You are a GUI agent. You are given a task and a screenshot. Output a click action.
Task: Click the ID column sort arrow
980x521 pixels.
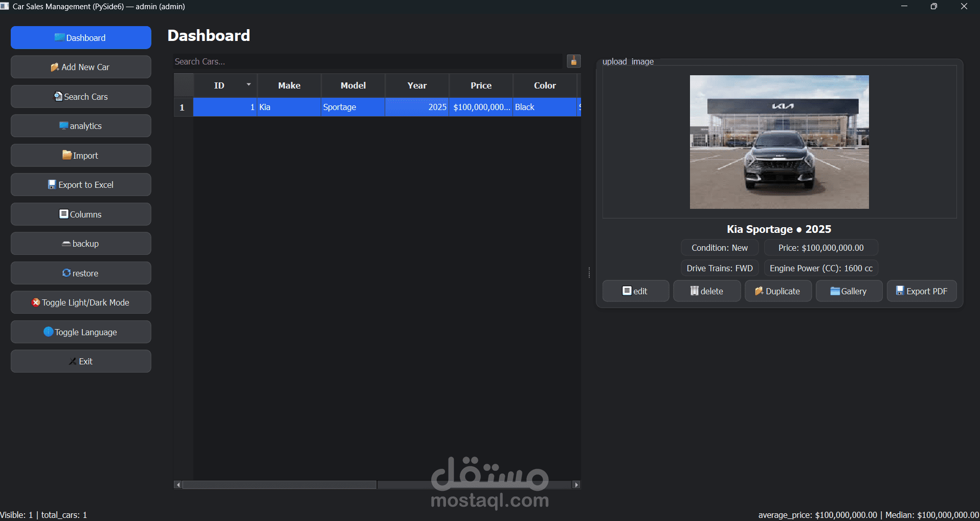249,84
